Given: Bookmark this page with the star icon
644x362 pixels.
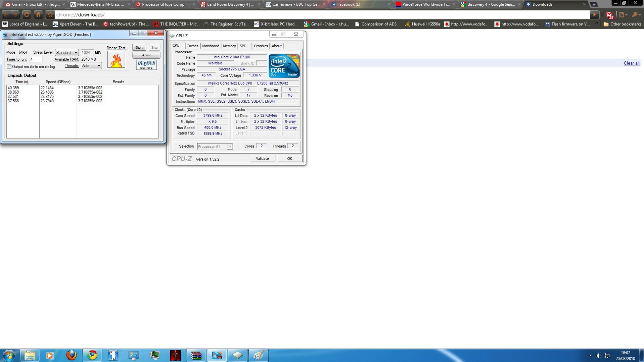Looking at the screenshot, I should pyautogui.click(x=50, y=14).
